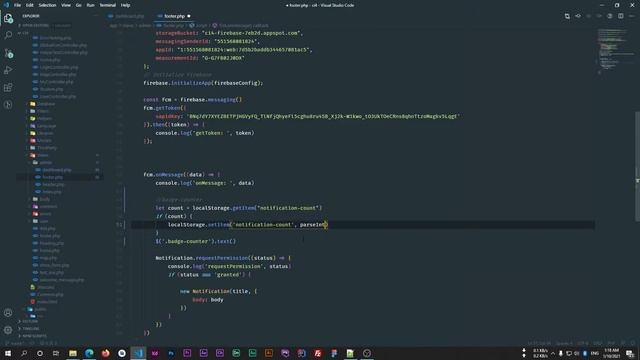Image resolution: width=640 pixels, height=360 pixels.
Task: Click the Split Editor icon
Action: pos(620,16)
